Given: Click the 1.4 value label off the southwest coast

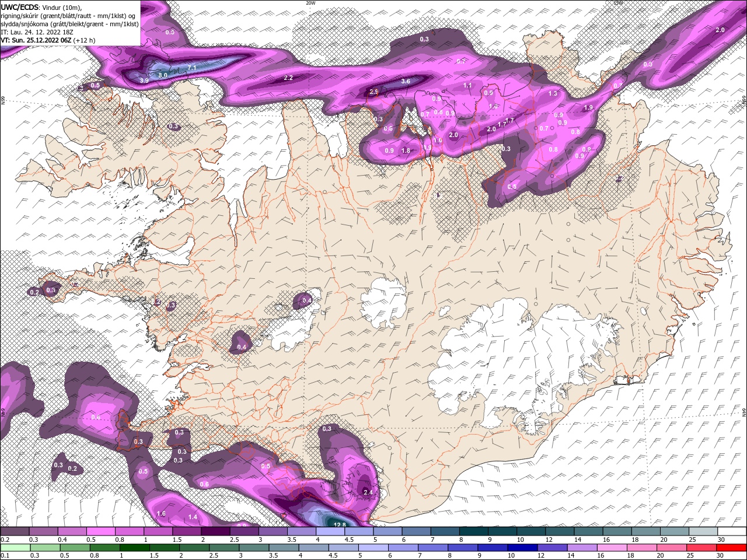Looking at the screenshot, I should click(x=193, y=517).
